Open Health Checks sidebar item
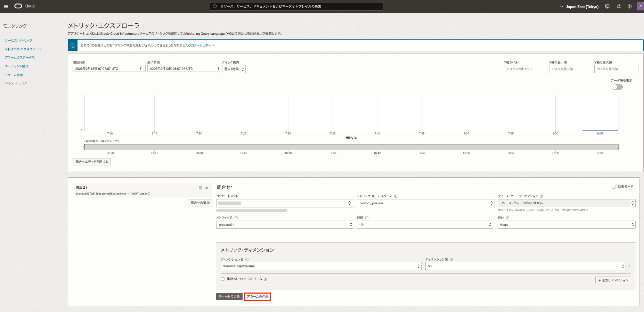The image size is (644, 312). [16, 83]
